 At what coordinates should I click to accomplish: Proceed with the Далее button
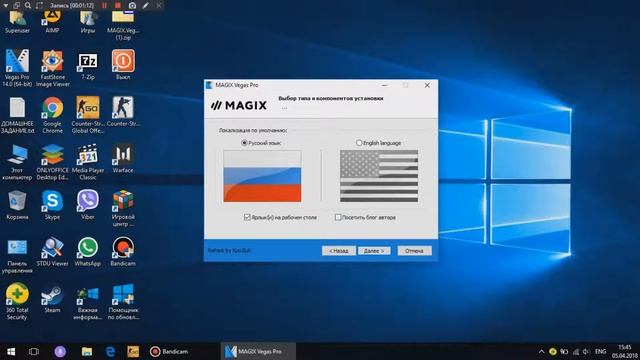tap(374, 251)
